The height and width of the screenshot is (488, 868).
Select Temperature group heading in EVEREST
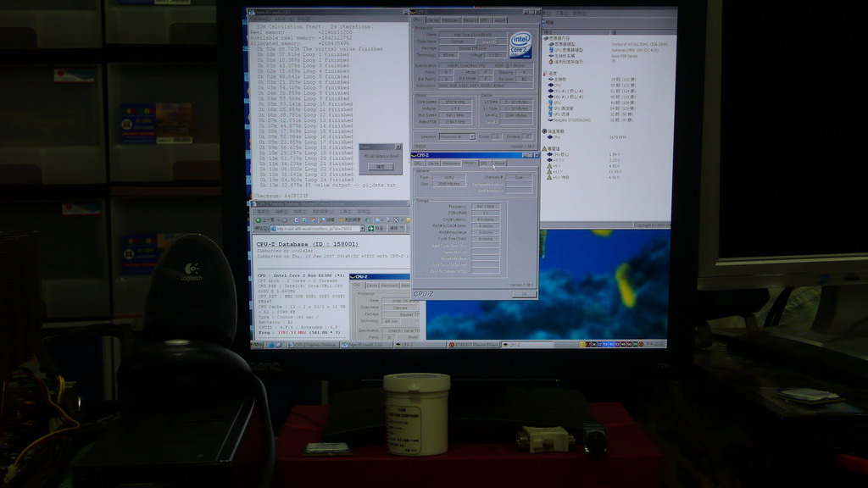click(x=552, y=73)
